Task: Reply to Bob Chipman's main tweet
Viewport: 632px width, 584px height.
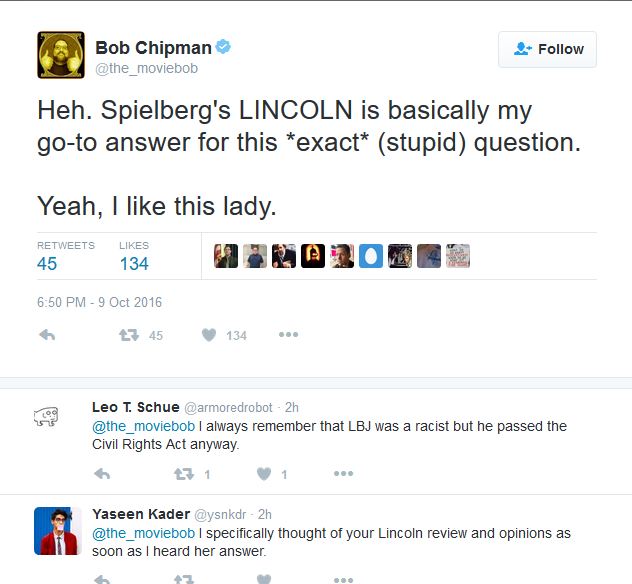Action: [x=47, y=335]
